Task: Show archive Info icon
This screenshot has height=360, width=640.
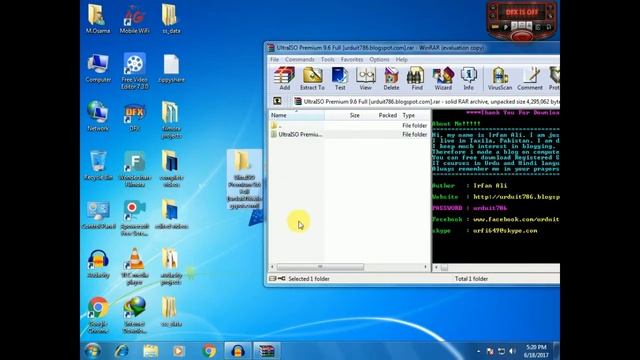Action: pos(469,79)
